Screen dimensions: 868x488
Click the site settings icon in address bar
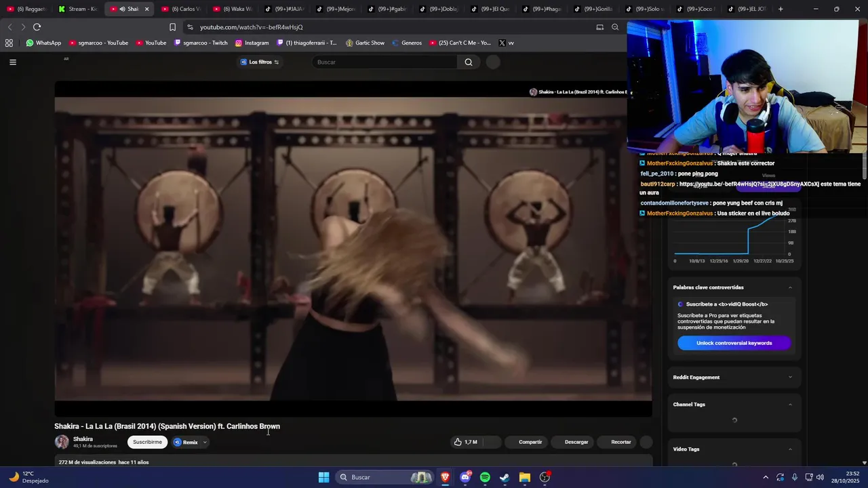coord(190,27)
